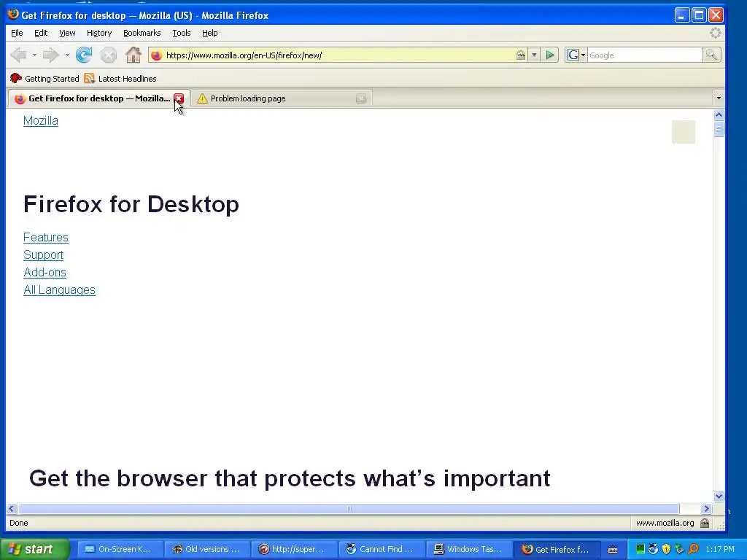Click in the URL address field
This screenshot has height=560, width=747.
[338, 55]
